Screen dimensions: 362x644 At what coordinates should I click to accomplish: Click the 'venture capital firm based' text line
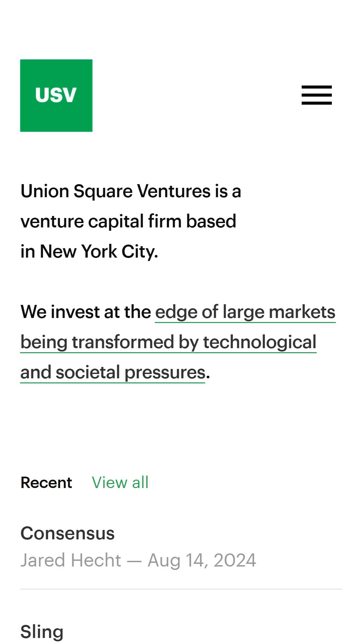pyautogui.click(x=128, y=221)
